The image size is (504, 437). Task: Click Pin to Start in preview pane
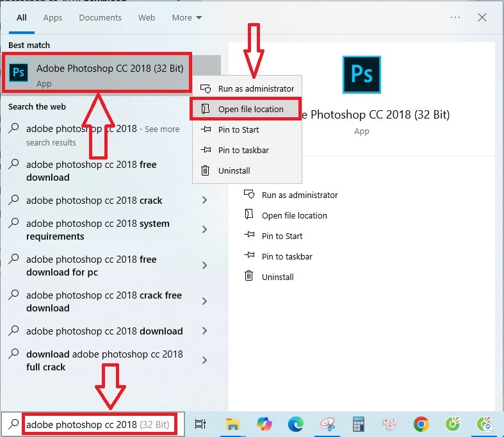tap(282, 236)
